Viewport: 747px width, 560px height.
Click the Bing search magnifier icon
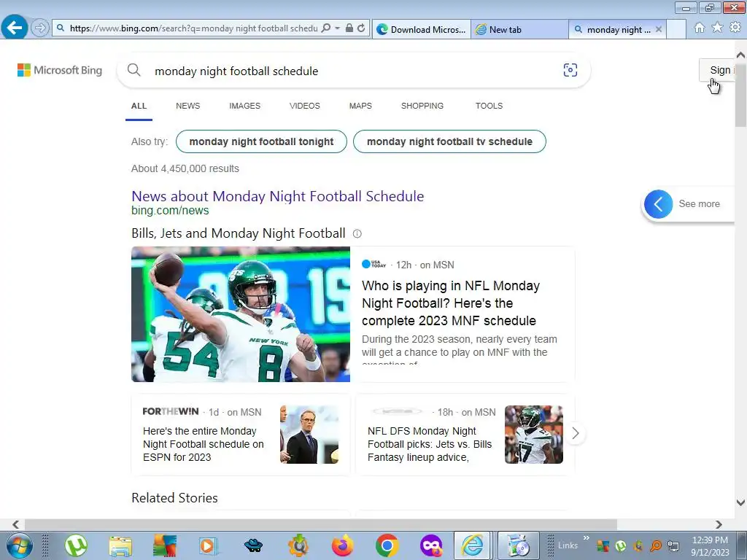(134, 71)
